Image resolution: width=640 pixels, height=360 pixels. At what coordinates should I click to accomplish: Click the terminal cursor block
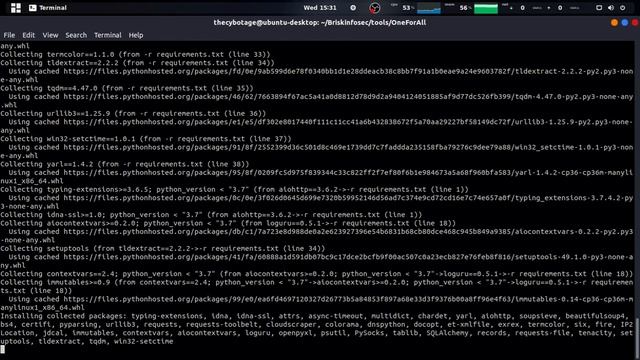2,349
